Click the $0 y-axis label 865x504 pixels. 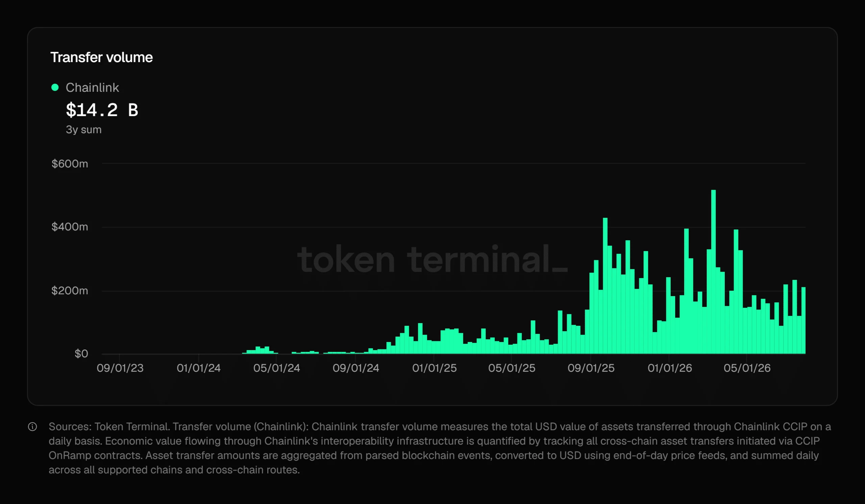click(81, 353)
